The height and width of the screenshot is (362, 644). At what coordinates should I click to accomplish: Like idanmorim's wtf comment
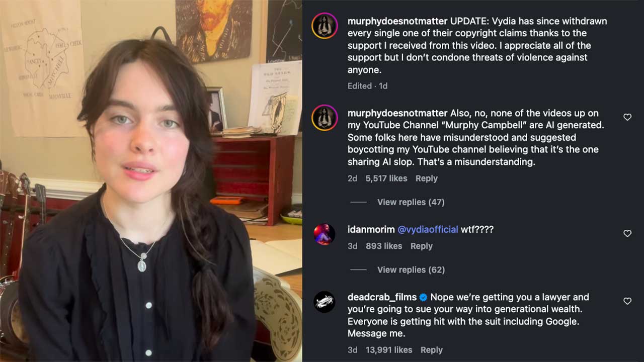[x=627, y=233]
